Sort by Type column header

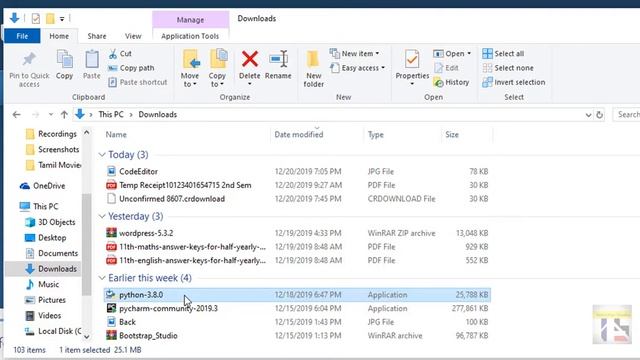point(376,134)
